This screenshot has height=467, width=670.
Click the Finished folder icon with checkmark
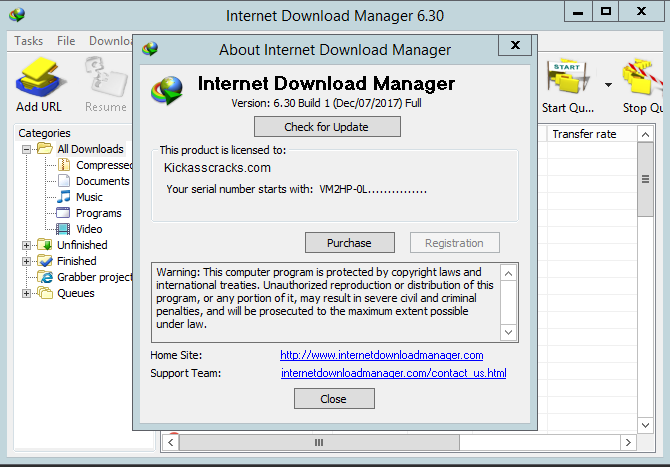click(44, 261)
